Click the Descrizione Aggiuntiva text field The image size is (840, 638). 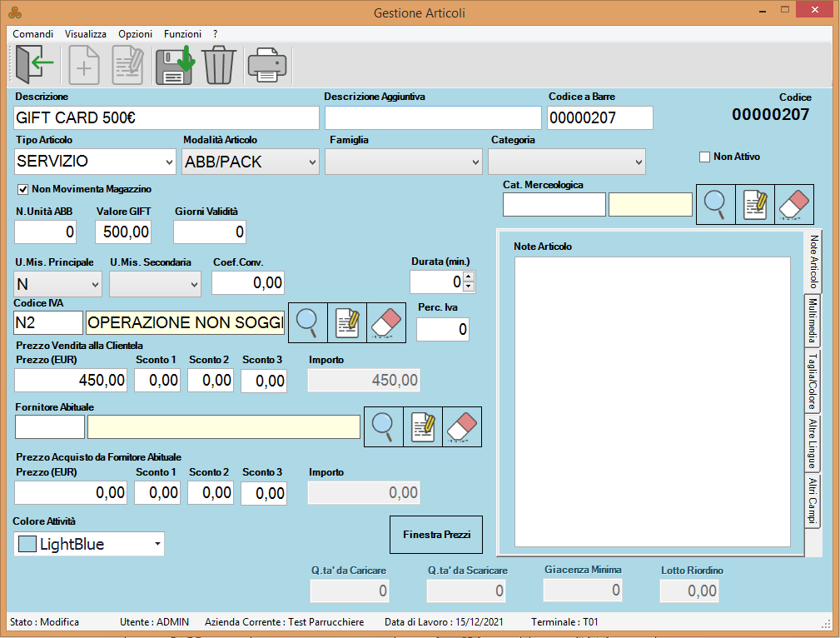[432, 117]
